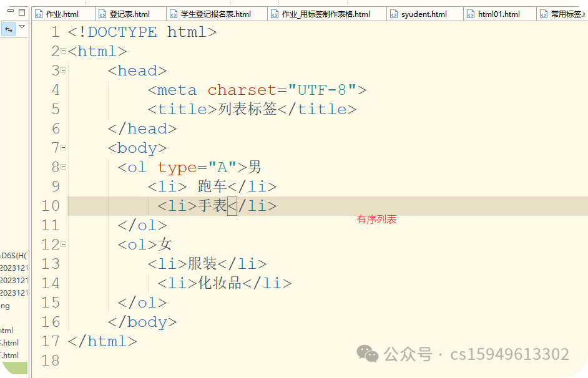This screenshot has height=378, width=588.
Task: Collapse the head section fold on line 3
Action: pyautogui.click(x=64, y=70)
